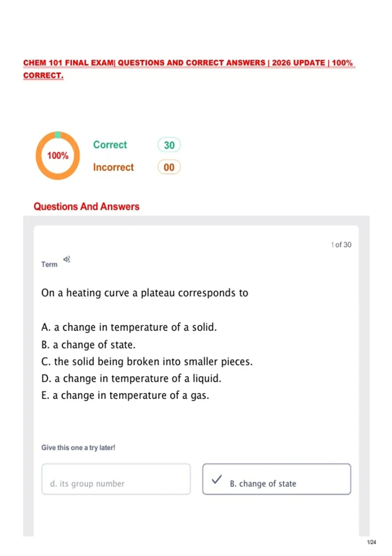This screenshot has width=392, height=556.
Task: Click the 'Give this one a try later!' text
Action: pos(78,447)
